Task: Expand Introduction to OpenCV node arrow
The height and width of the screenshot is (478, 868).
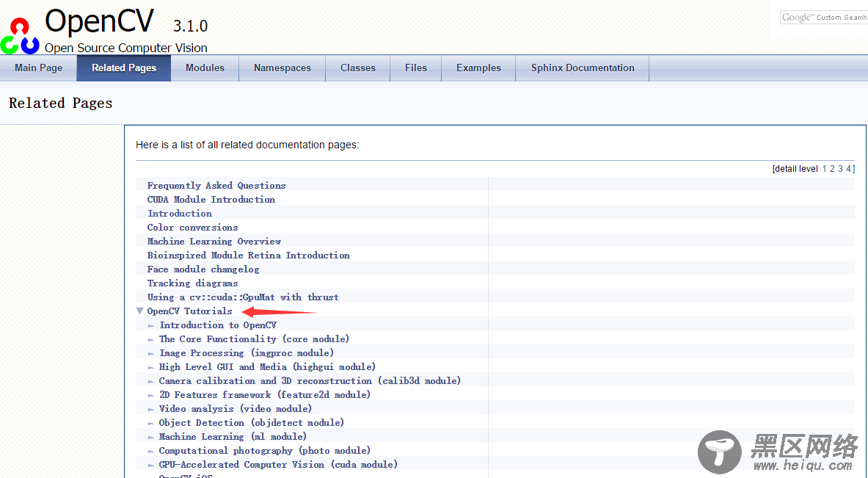Action: coord(151,326)
